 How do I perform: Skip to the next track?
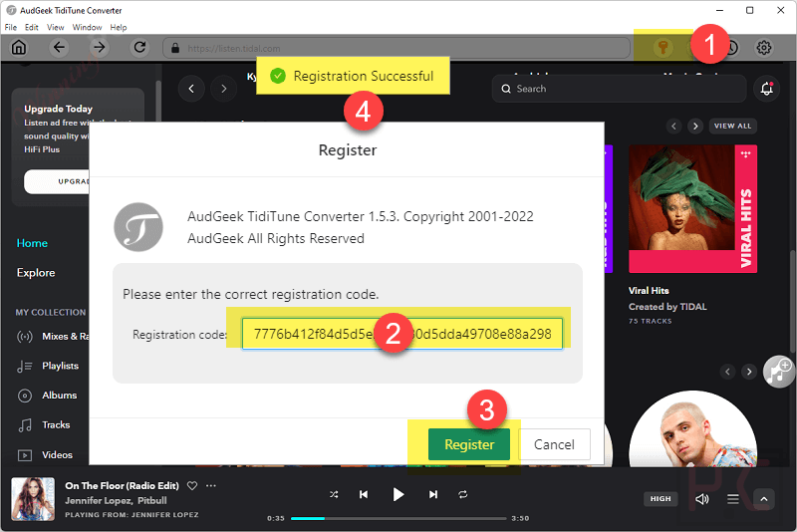tap(433, 494)
